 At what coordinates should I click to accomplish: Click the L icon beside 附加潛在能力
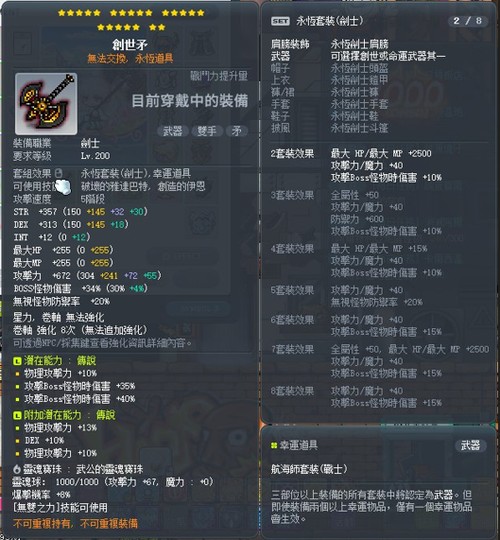[x=17, y=415]
